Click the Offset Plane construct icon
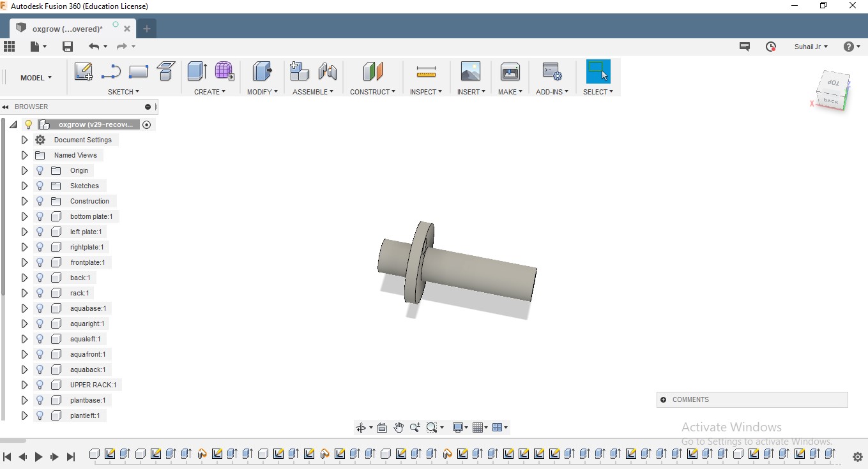 tap(372, 71)
